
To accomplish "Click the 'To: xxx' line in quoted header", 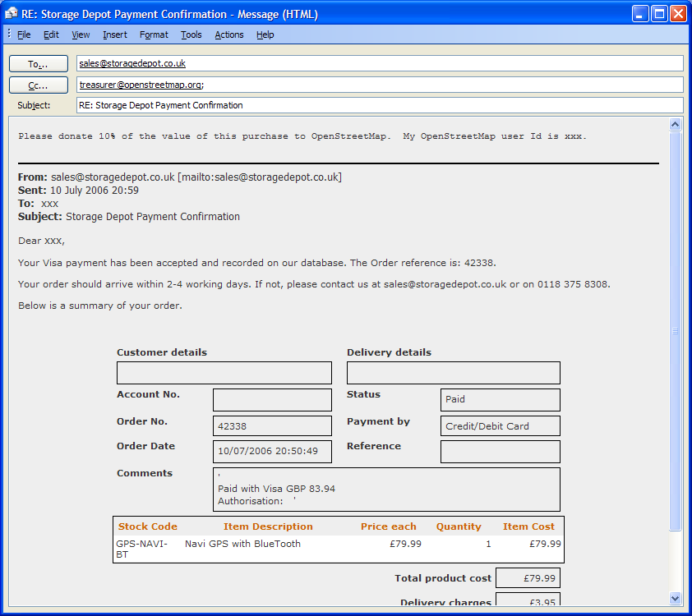I will click(x=38, y=204).
